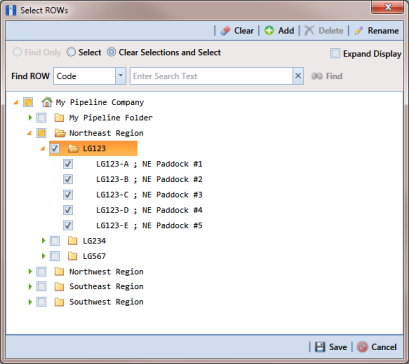Uncheck LG123-C NE Paddock #3 checkbox

pyautogui.click(x=68, y=195)
